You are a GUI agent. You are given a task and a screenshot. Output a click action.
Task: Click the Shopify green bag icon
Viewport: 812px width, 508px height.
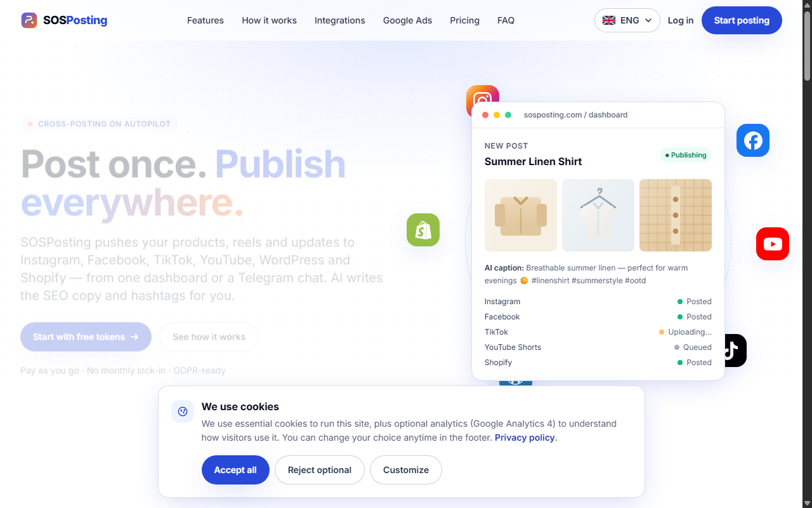click(x=423, y=230)
